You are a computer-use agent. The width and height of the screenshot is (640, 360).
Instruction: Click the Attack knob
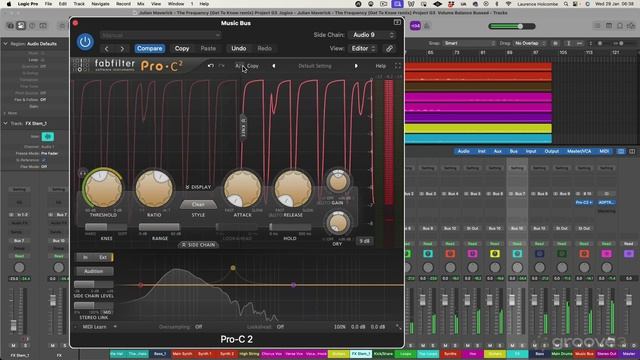(242, 189)
